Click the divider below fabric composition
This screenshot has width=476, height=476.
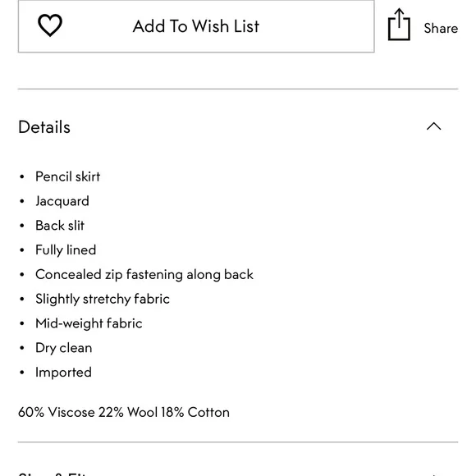(238, 442)
